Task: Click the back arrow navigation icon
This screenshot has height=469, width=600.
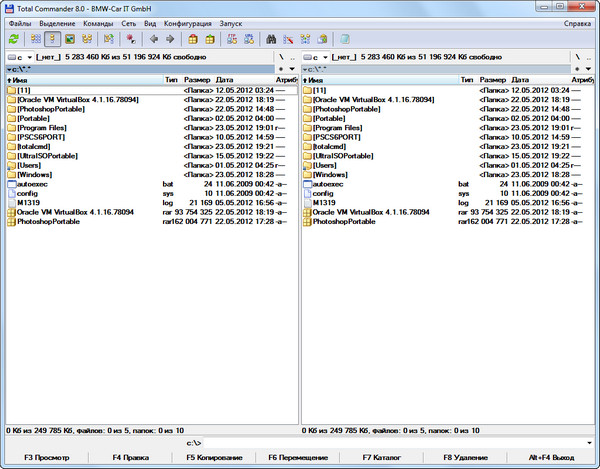Action: 153,39
